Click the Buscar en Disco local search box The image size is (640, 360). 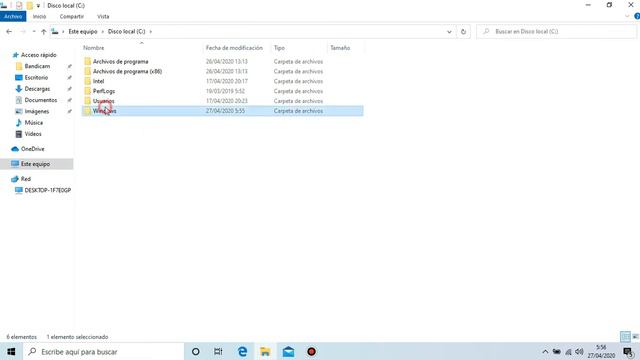(x=556, y=31)
